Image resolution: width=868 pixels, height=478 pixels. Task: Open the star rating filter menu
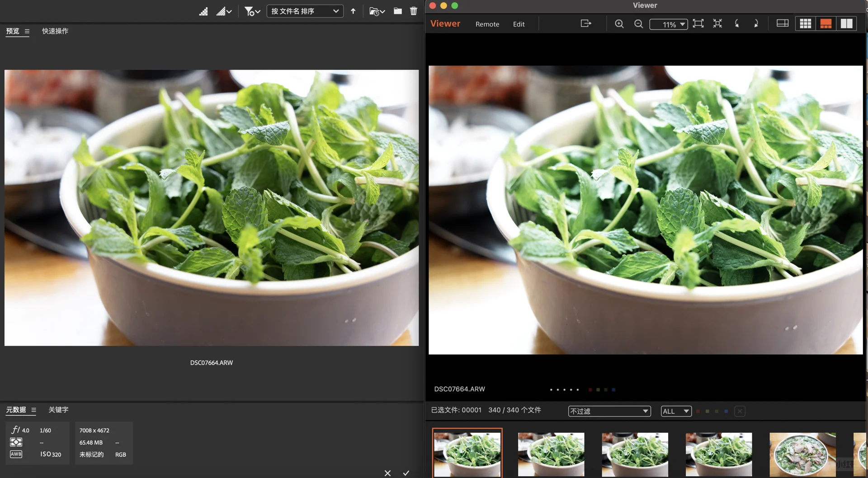coord(252,11)
